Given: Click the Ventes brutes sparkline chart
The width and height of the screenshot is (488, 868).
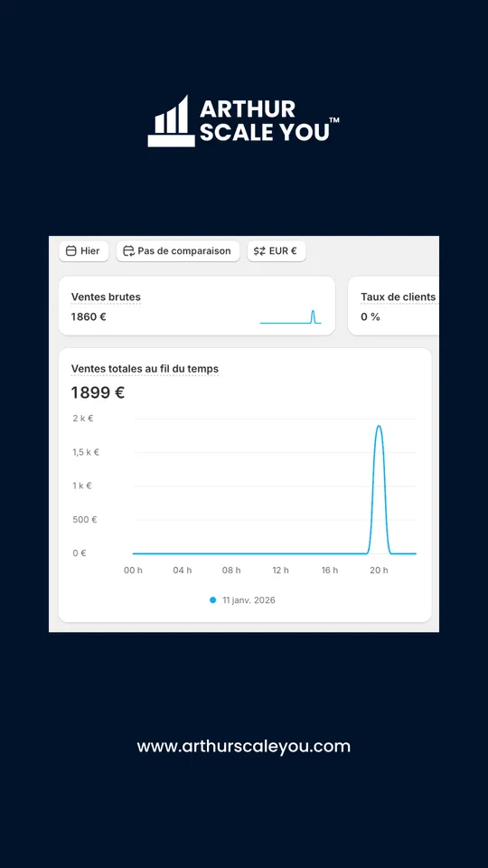Looking at the screenshot, I should click(x=290, y=317).
